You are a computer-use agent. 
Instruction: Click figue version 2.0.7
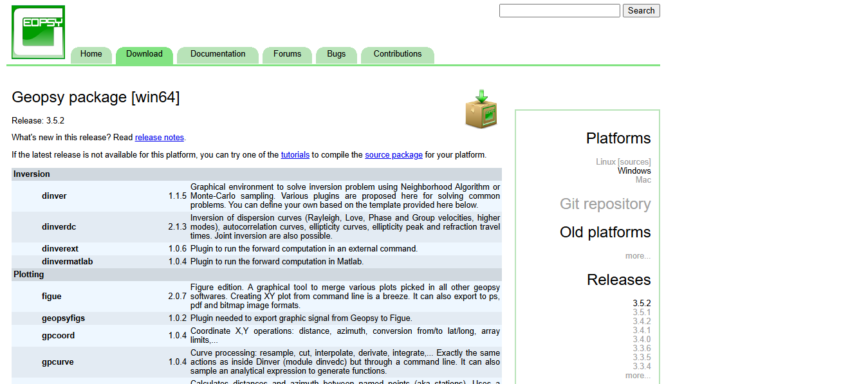click(x=178, y=297)
